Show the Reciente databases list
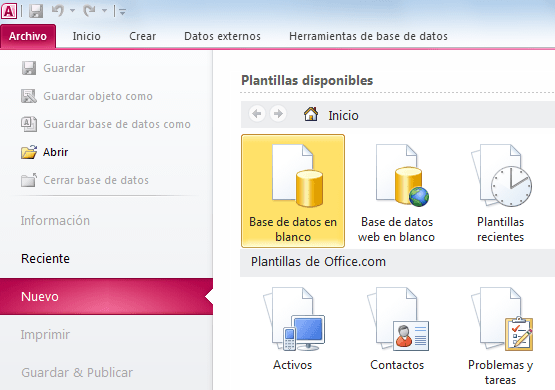The height and width of the screenshot is (390, 555). click(45, 258)
